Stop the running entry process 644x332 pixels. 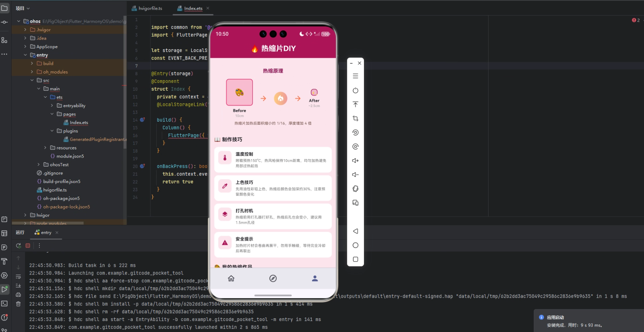(28, 246)
